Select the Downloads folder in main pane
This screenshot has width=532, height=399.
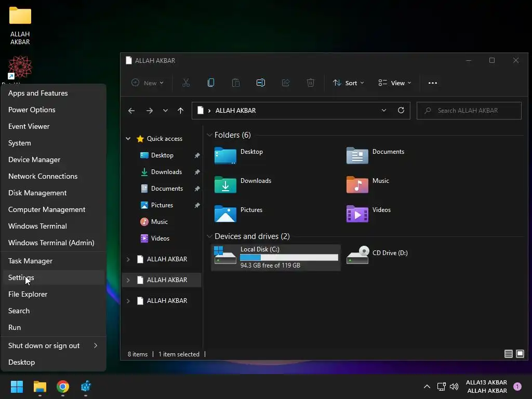pos(243,185)
